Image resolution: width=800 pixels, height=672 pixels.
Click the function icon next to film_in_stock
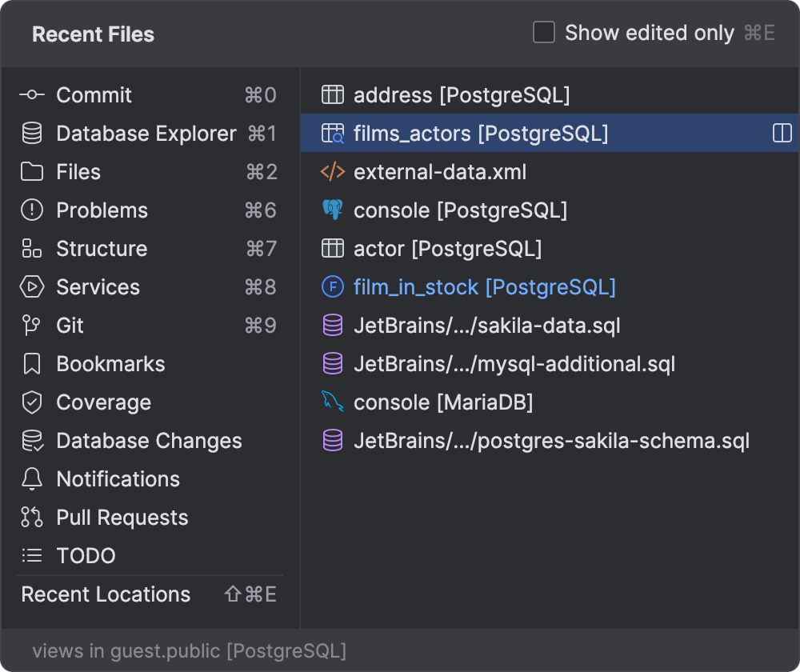[x=333, y=286]
